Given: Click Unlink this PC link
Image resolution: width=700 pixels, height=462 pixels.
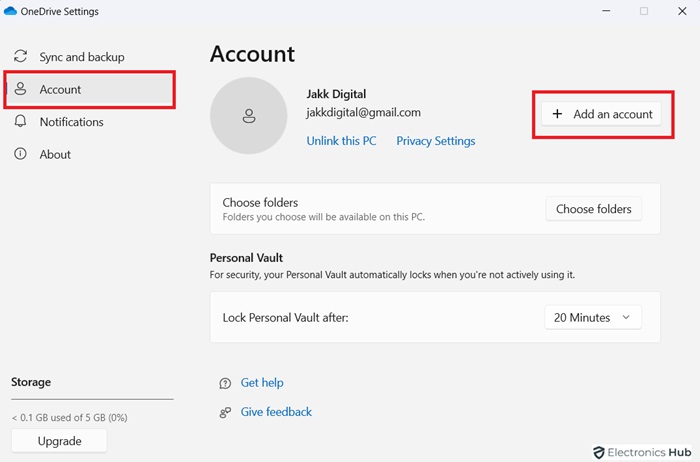Looking at the screenshot, I should (341, 141).
